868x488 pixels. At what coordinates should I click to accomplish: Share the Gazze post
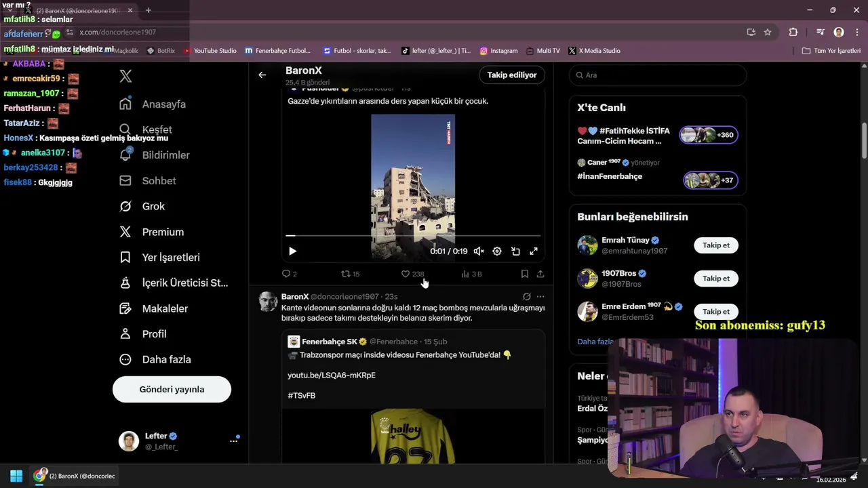(540, 274)
